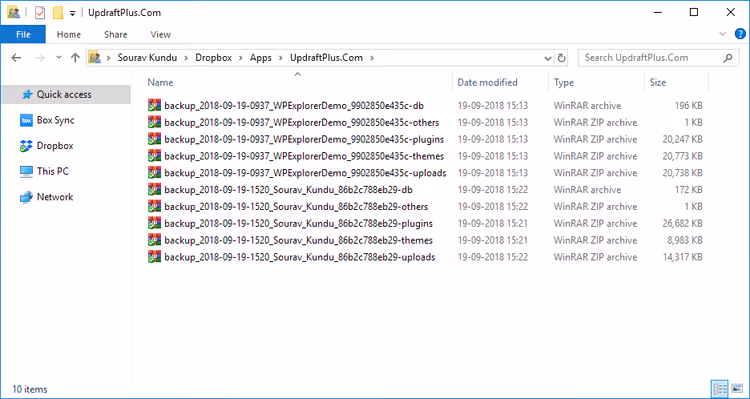
Task: Click WinRAR icon of WPExplorerDemo-db file
Action: pyautogui.click(x=154, y=105)
